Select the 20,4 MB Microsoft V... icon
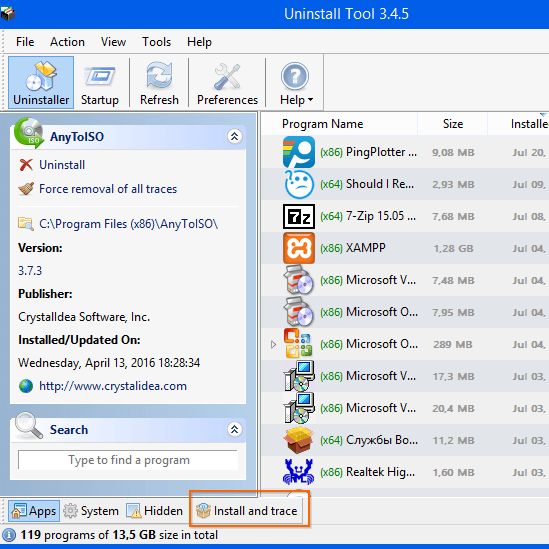The image size is (549, 549). click(x=299, y=408)
